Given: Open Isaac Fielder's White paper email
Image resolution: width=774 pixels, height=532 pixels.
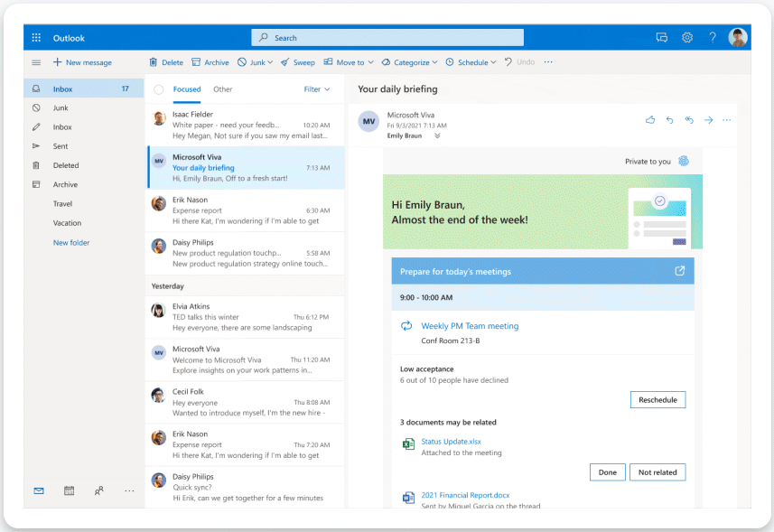Looking at the screenshot, I should pyautogui.click(x=246, y=125).
